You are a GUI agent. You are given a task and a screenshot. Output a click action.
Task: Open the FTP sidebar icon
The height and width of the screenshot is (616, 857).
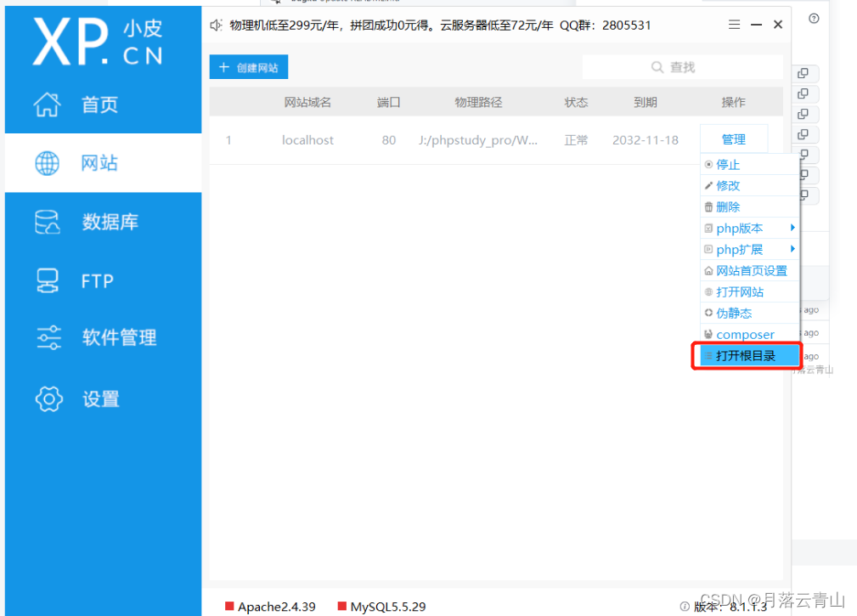coord(48,280)
